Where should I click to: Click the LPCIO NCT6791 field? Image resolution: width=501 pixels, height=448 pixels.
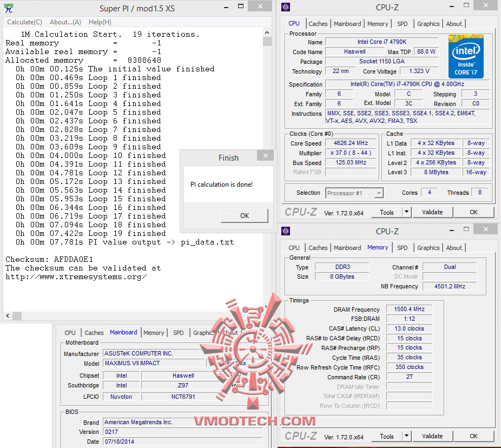pos(183,397)
